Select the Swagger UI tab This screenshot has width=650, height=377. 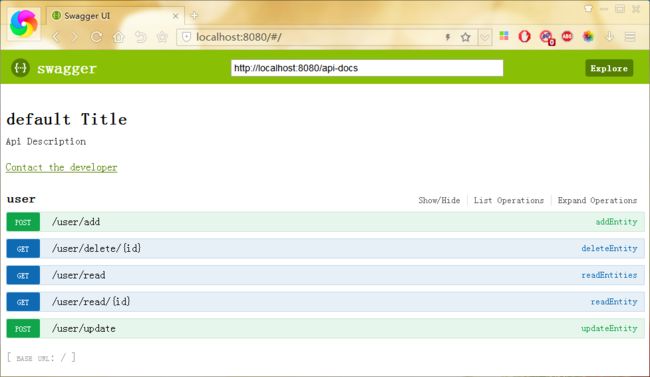pos(114,16)
